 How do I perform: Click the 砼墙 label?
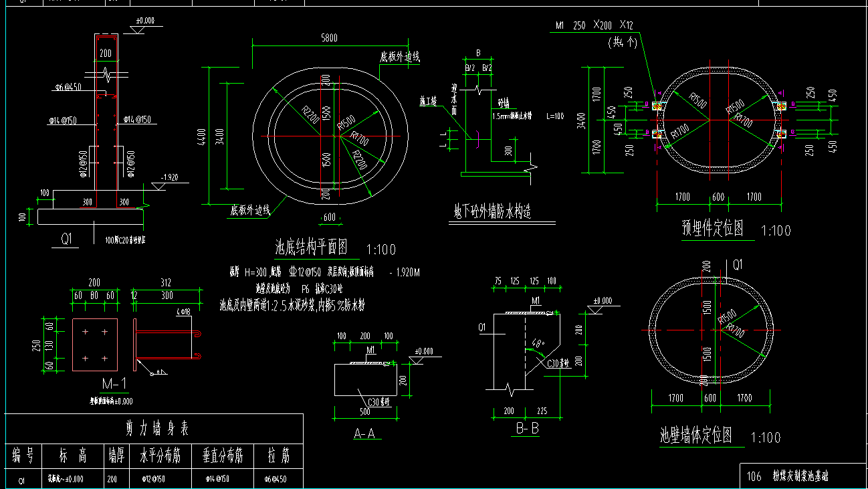pos(504,104)
